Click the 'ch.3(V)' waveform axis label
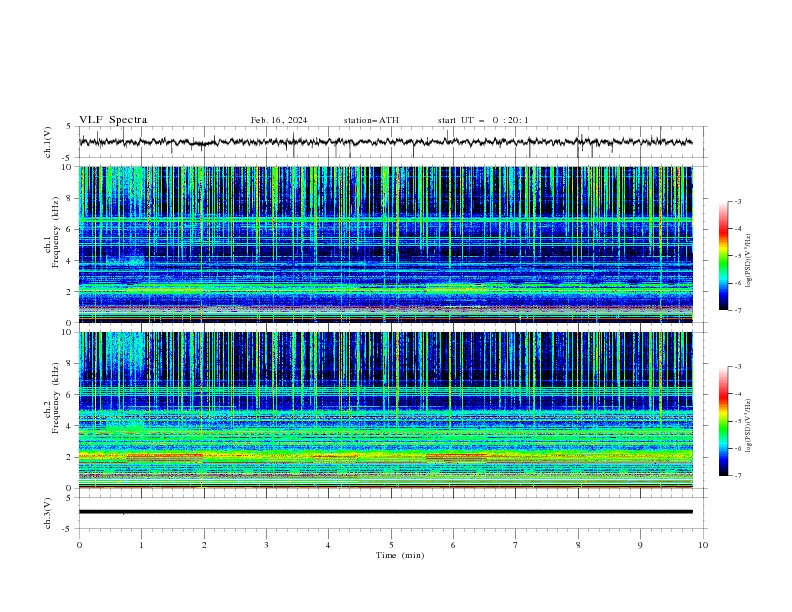The width and height of the screenshot is (792, 612). (x=47, y=513)
